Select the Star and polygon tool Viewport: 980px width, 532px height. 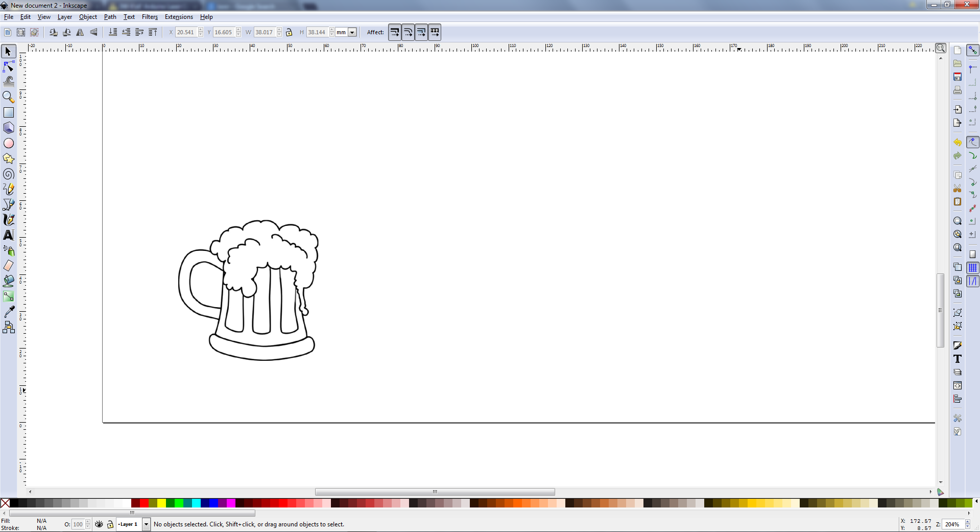tap(8, 158)
